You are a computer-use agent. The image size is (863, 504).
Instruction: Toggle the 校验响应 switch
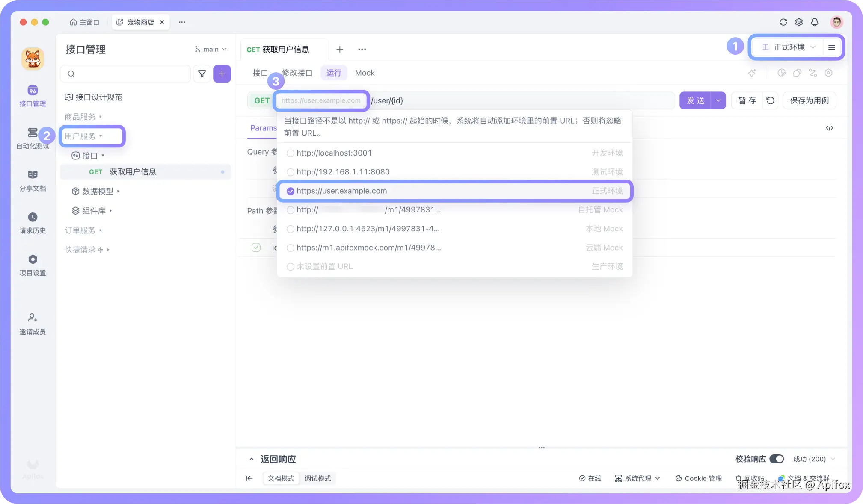coord(776,459)
